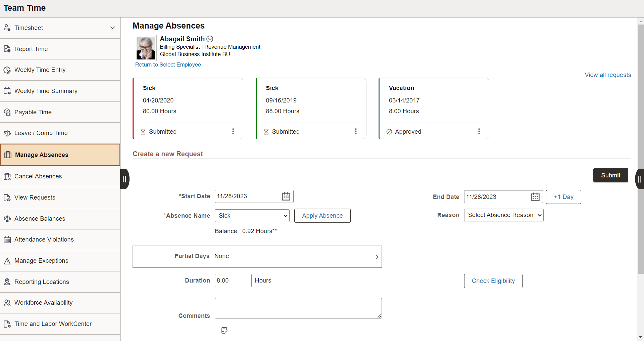Screen dimensions: 644x341
Task: Open Cancel Absences from the menu
Action: 38,176
